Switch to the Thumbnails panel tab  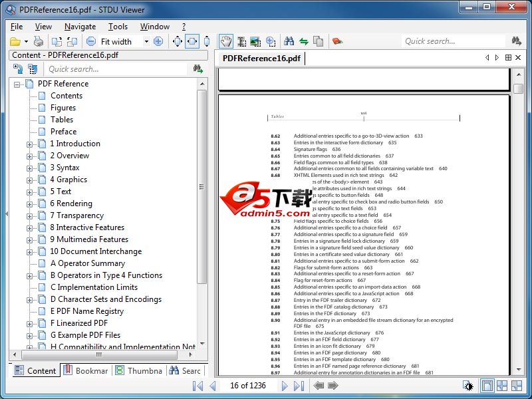138,370
